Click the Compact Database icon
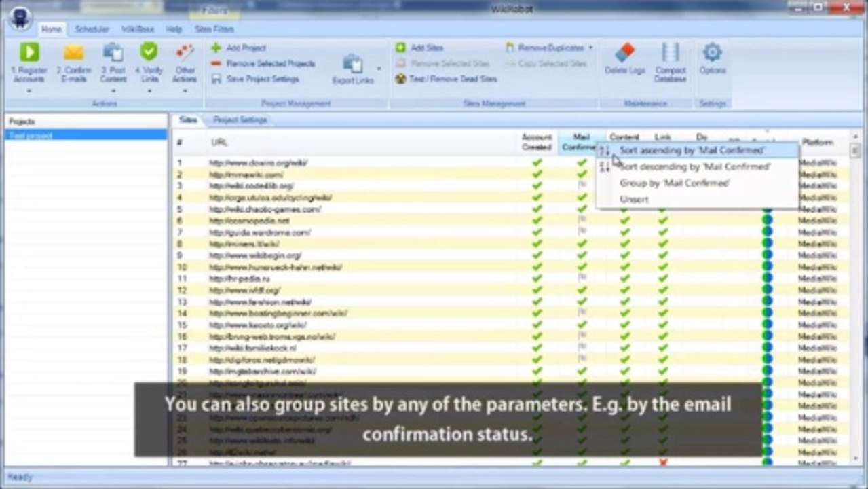 click(x=671, y=52)
